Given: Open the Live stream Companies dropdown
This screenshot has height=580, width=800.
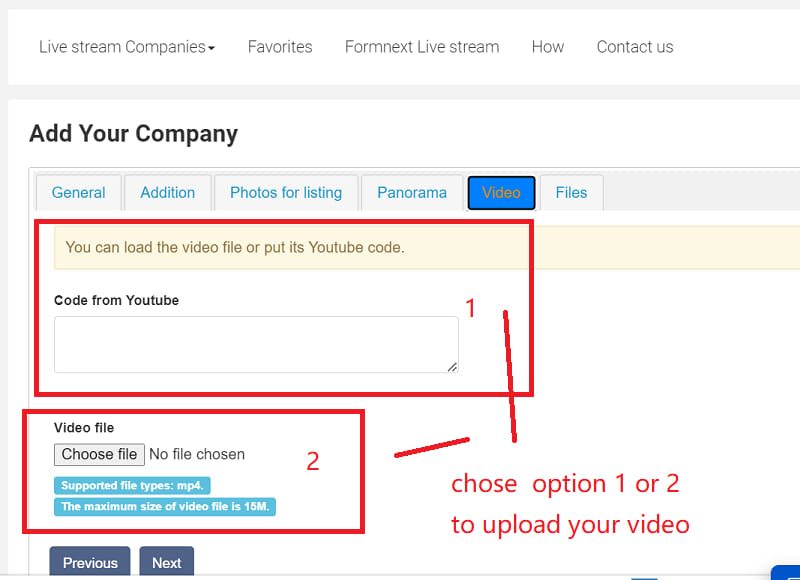Looking at the screenshot, I should point(127,47).
